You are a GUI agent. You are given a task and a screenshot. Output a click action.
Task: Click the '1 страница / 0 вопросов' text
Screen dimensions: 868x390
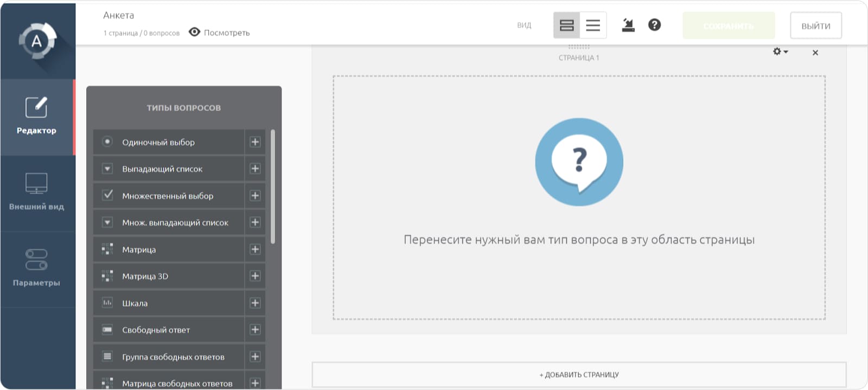pos(142,33)
